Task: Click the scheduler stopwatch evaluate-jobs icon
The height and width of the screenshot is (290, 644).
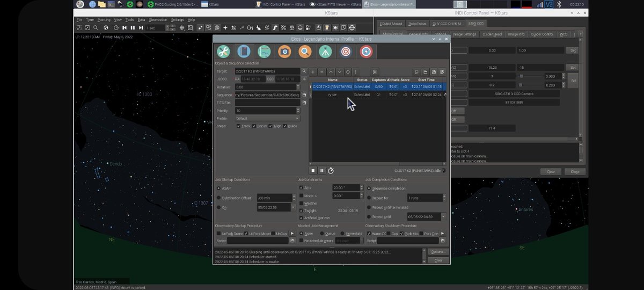Action: click(331, 170)
